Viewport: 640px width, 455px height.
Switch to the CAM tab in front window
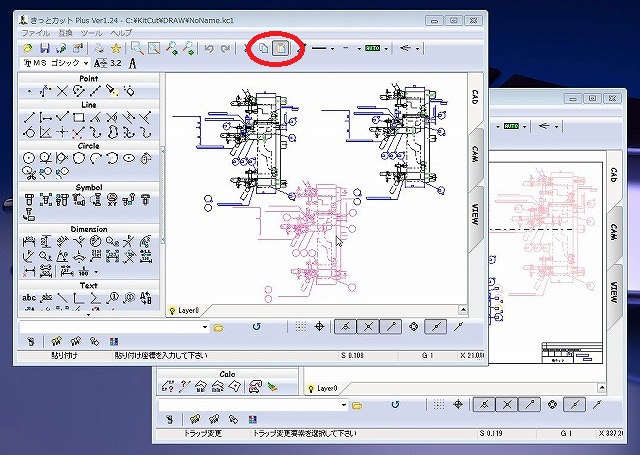coord(475,154)
